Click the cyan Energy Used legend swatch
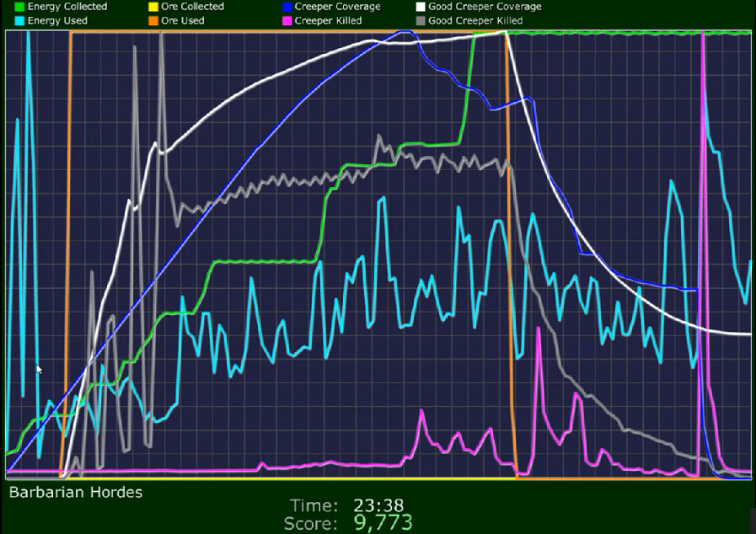 [19, 21]
